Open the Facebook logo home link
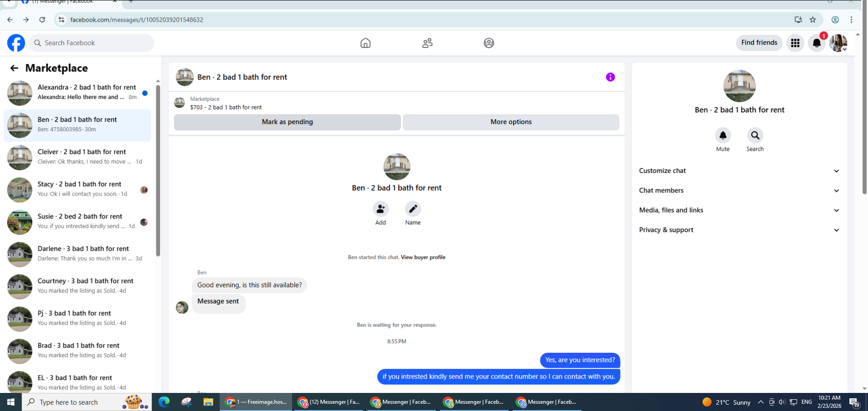 [16, 43]
